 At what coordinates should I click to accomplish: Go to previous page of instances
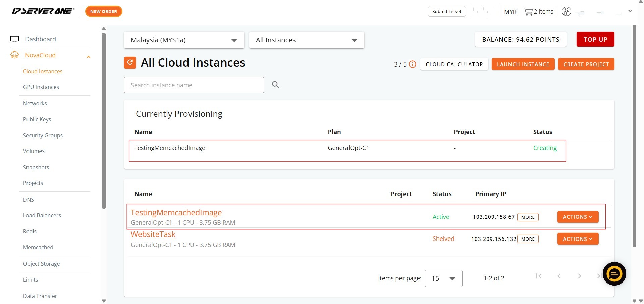coord(559,276)
